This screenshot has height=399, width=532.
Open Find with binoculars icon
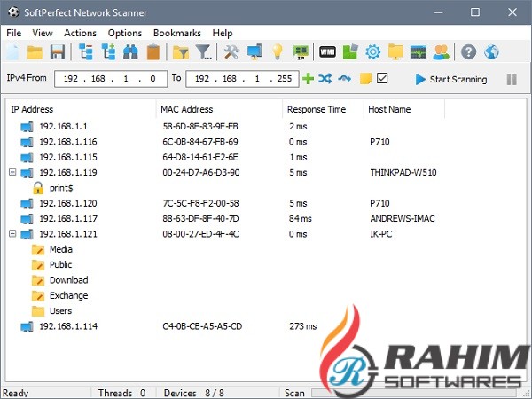130,52
